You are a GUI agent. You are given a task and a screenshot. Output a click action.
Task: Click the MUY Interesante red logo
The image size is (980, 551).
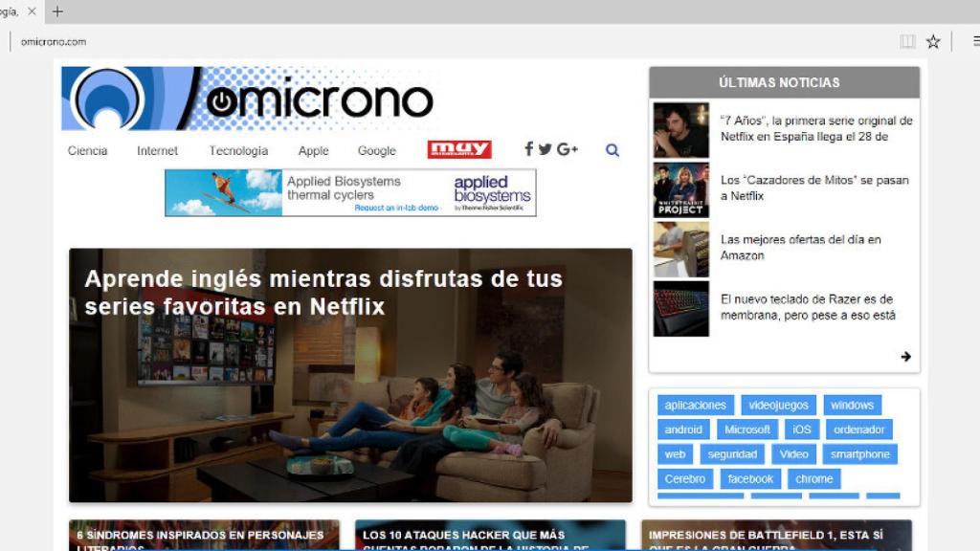pos(459,149)
